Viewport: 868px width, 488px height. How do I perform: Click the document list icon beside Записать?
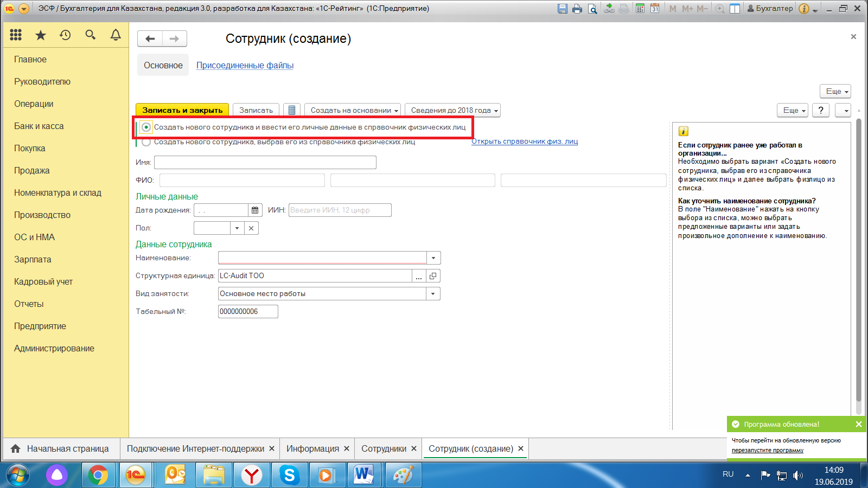(x=291, y=110)
